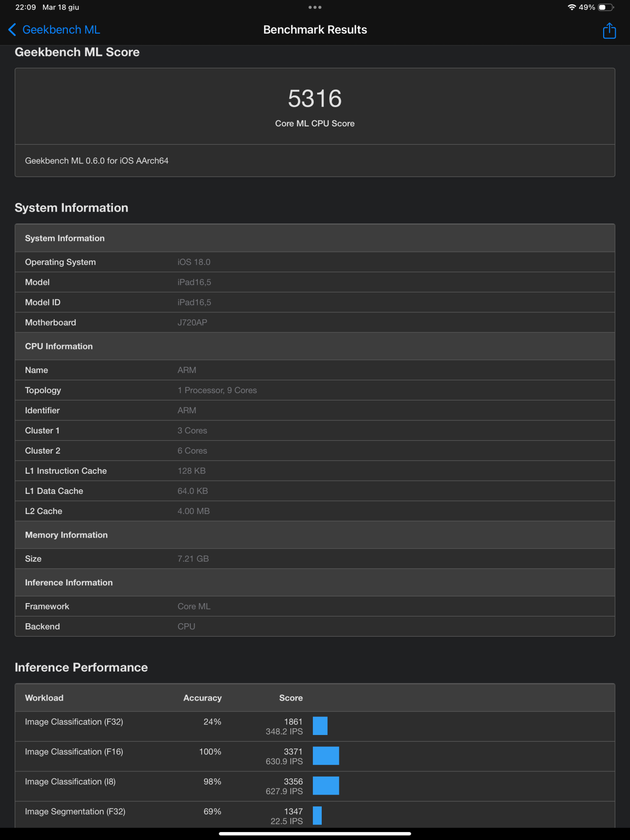Tap the System Information section heading
This screenshot has height=840, width=630.
(71, 208)
